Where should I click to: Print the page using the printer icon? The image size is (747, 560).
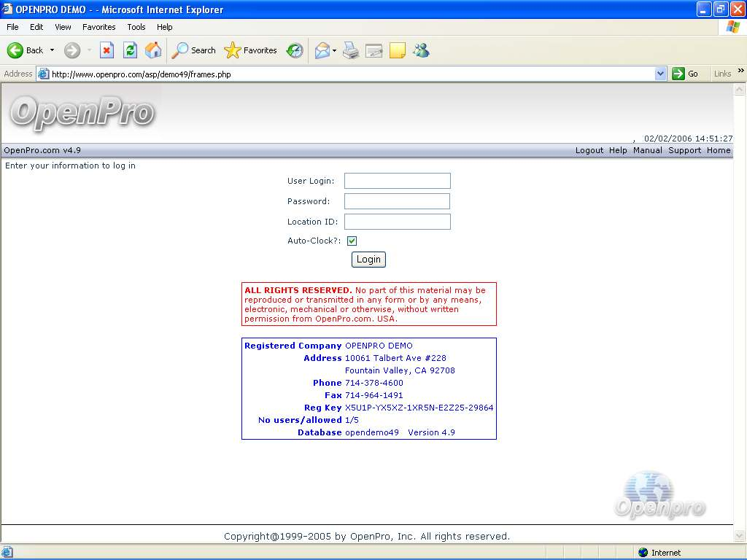click(x=351, y=50)
